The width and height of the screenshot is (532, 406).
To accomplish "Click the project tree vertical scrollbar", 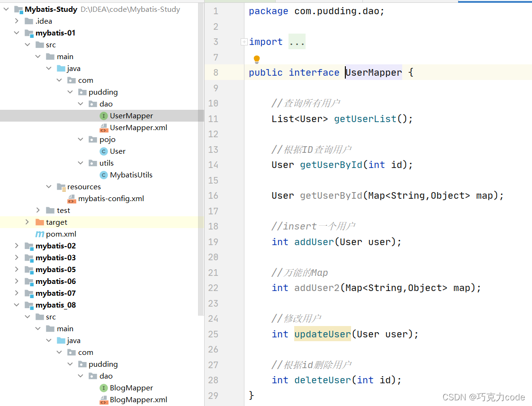I will (200, 159).
